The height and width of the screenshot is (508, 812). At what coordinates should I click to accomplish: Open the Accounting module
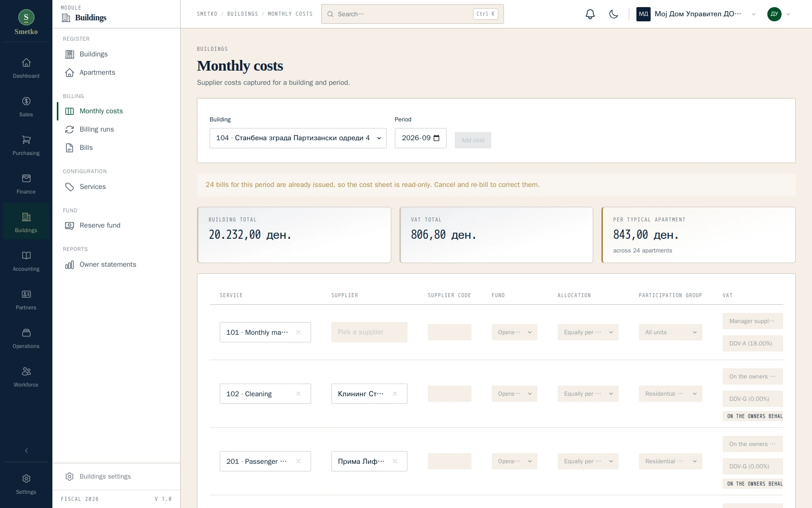pos(26,262)
